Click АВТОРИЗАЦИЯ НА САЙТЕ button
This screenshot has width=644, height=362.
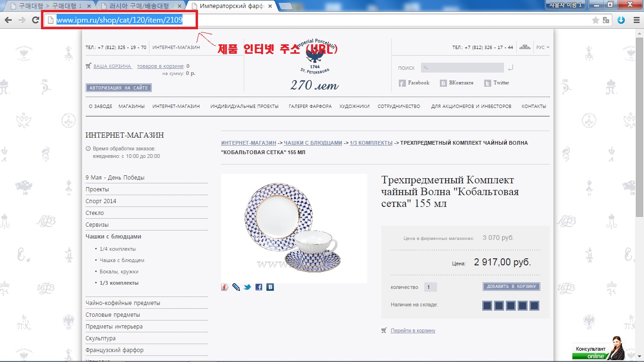[x=119, y=88]
